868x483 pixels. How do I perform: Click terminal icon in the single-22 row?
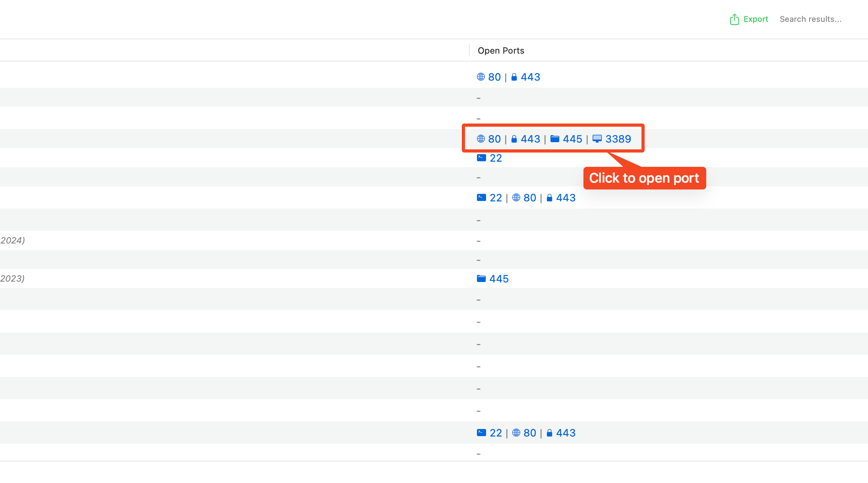click(481, 158)
